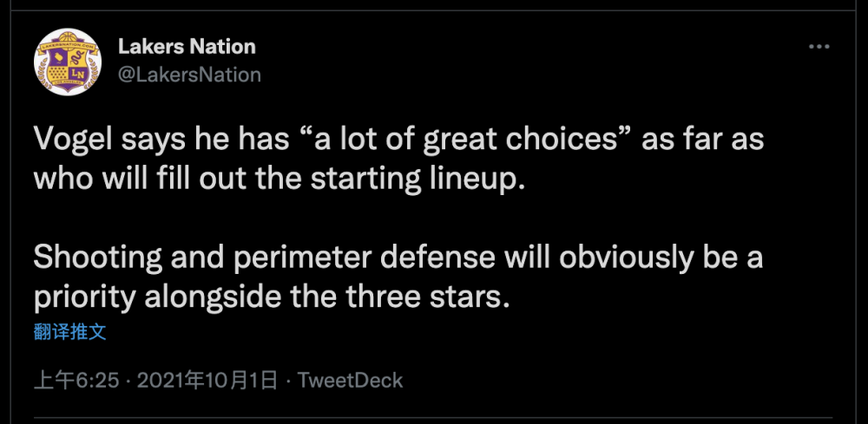Open the 上午6:25 tweet timestamp
868x424 pixels.
[76, 381]
